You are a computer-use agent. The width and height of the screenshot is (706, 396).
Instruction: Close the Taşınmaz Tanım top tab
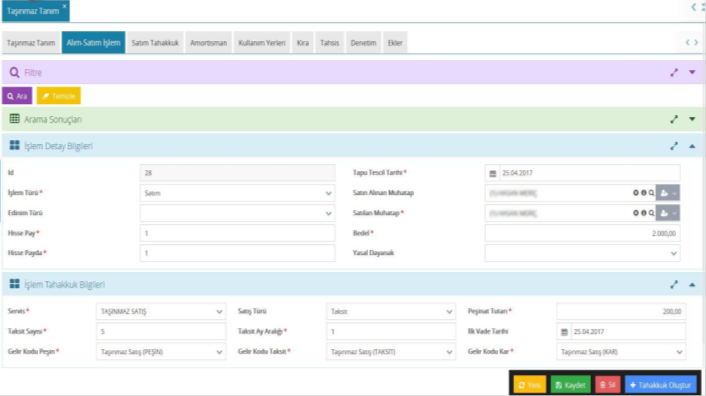coord(64,6)
